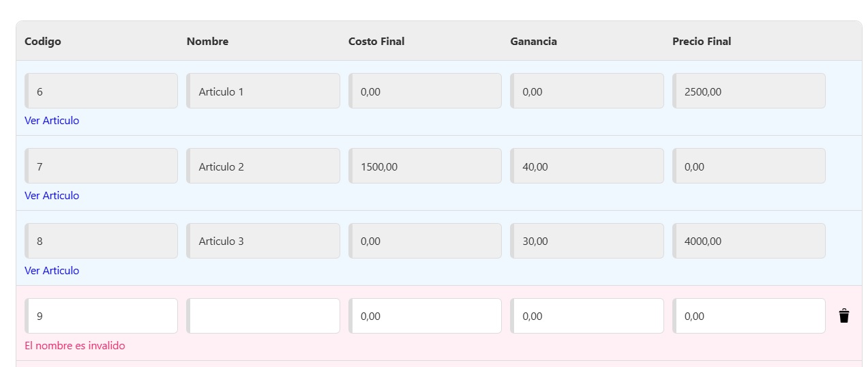Image resolution: width=868 pixels, height=367 pixels.
Task: Click Costo Final field in row 9
Action: pos(425,316)
